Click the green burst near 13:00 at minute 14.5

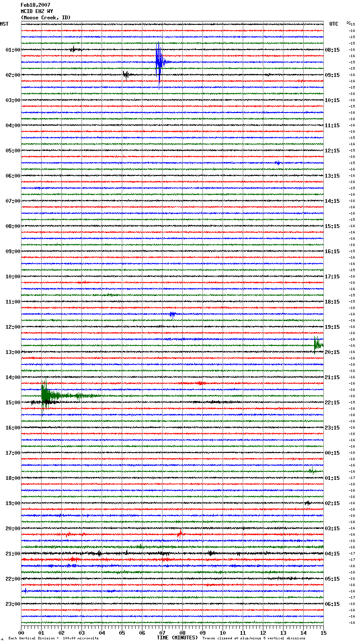(x=318, y=345)
